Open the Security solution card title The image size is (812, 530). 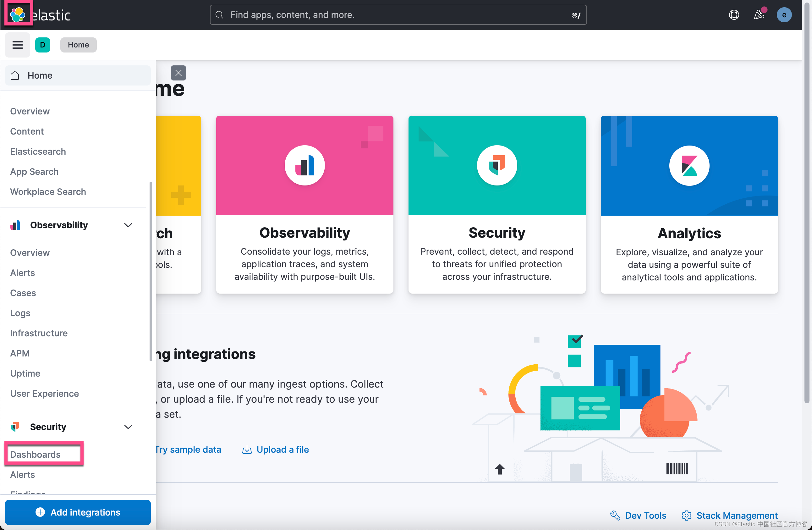pyautogui.click(x=497, y=233)
